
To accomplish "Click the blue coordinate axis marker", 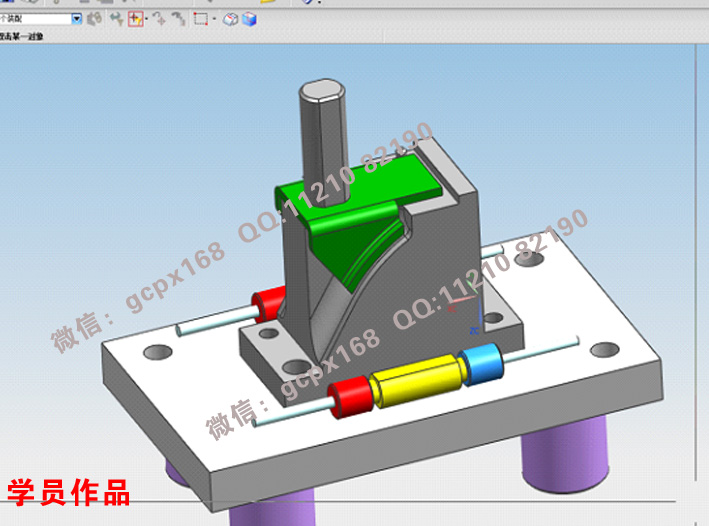I will (x=477, y=318).
